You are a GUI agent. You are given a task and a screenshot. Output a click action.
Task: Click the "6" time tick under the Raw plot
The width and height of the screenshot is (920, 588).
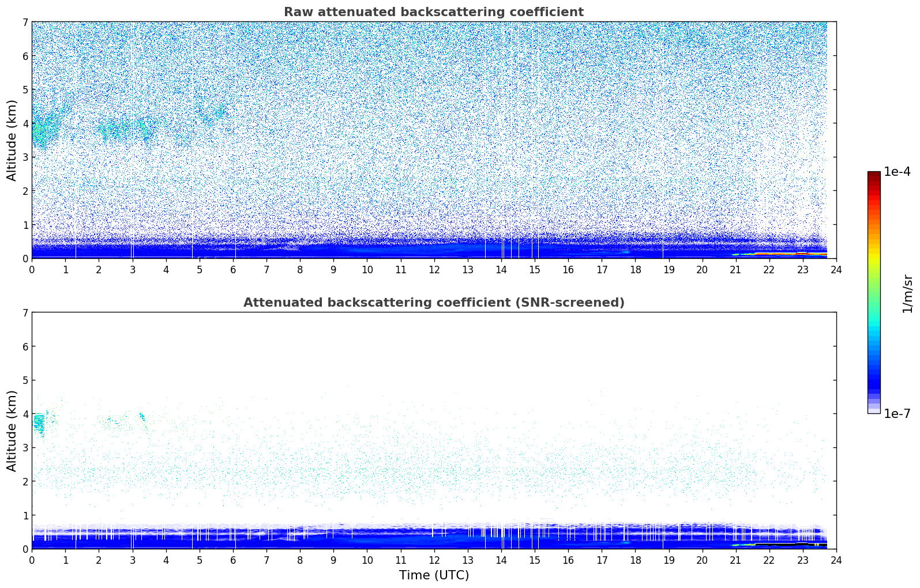tap(233, 269)
